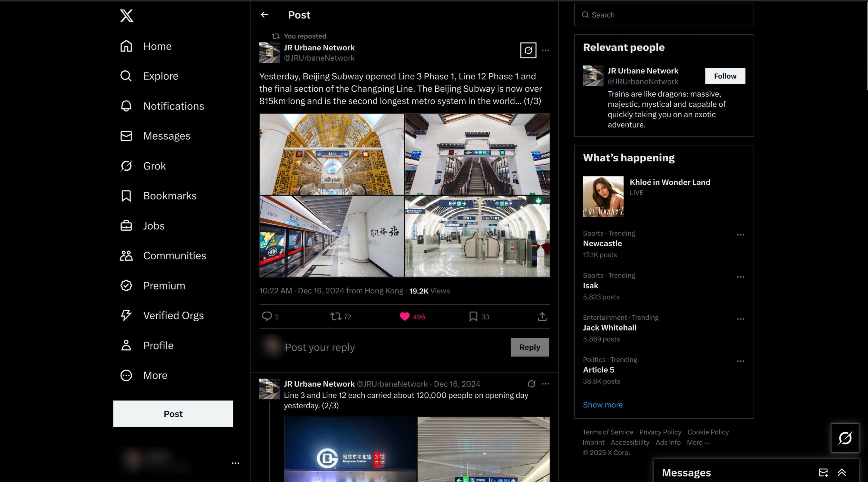Viewport: 868px width, 482px height.
Task: Start a new message via compose icon
Action: pos(823,473)
